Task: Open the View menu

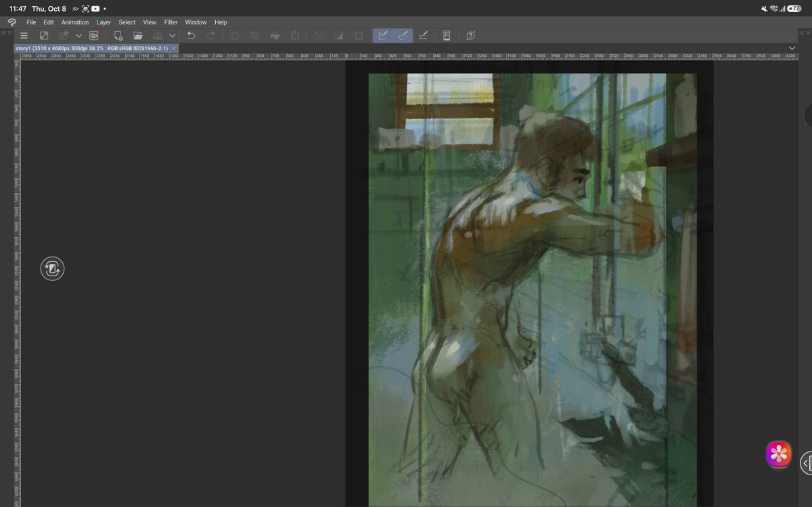Action: [150, 22]
